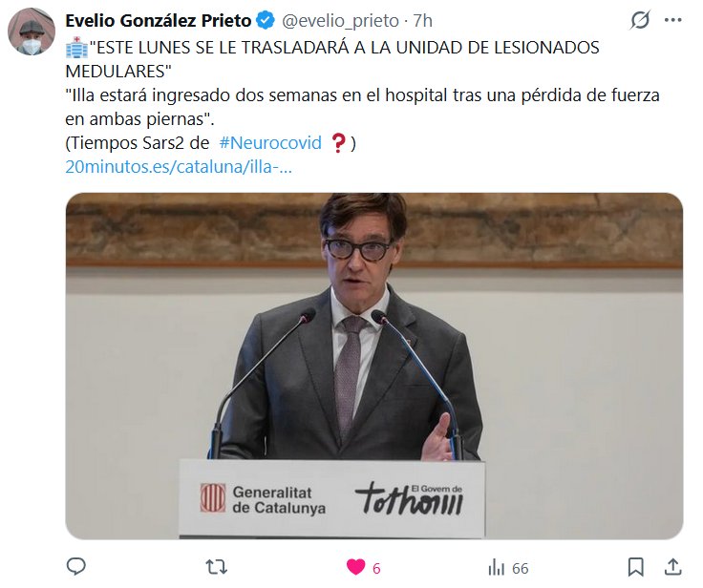Image resolution: width=703 pixels, height=588 pixels.
Task: Unlike the tweet via pink heart
Action: click(355, 567)
